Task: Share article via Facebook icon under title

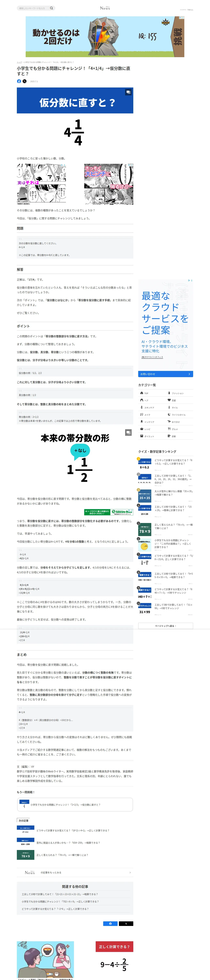Action: [x=19, y=81]
